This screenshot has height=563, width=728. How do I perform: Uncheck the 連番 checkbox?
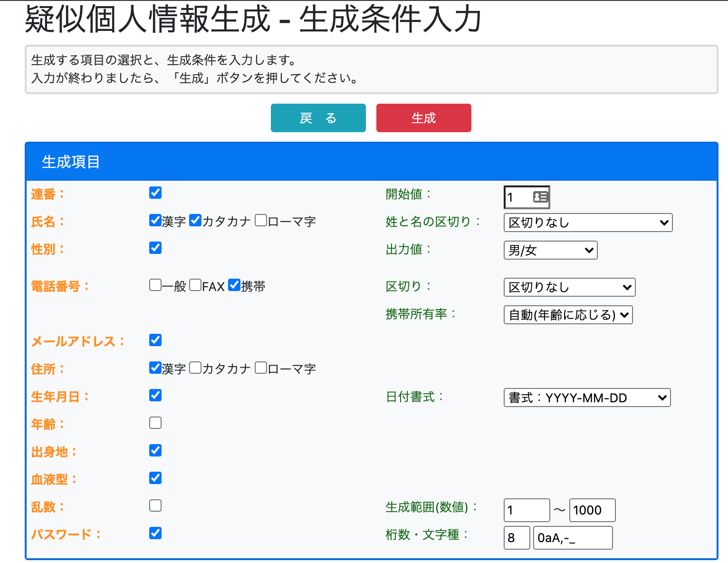(155, 193)
